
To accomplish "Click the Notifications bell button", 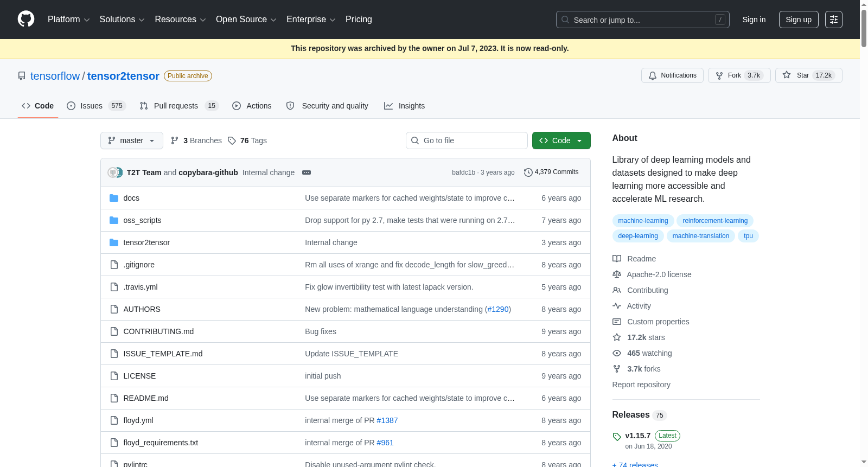I will [672, 75].
